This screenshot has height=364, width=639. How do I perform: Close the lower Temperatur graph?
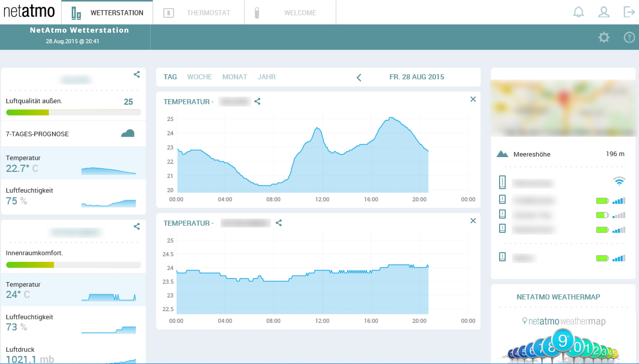coord(473,221)
